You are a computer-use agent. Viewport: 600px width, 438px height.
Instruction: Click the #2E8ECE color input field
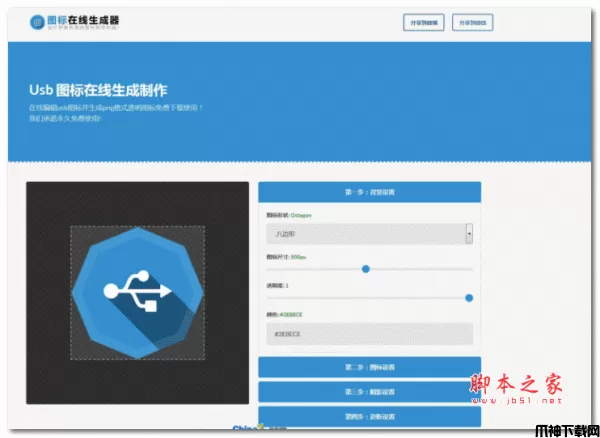[x=370, y=334]
